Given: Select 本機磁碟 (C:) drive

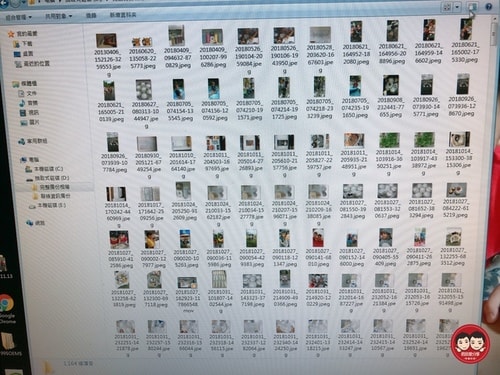Looking at the screenshot, I should [x=44, y=169].
